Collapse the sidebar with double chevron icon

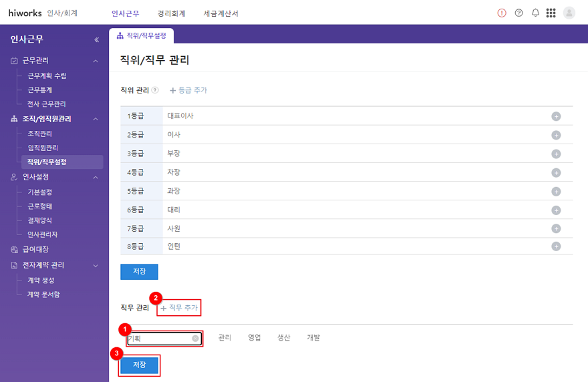96,39
